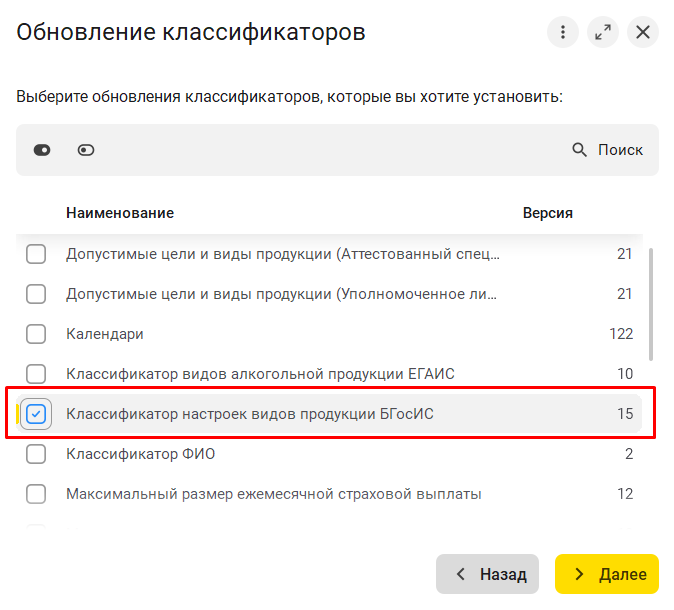Check the Аттестованный спец... classifier checkbox

36,254
